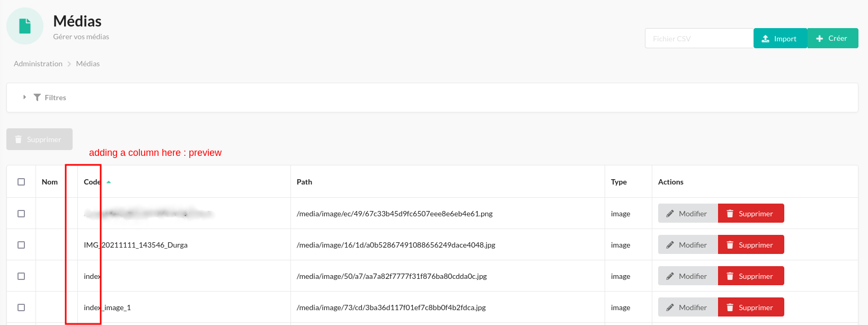Screen dimensions: 868x325
Task: Click the Fichier CSV input field
Action: pos(699,38)
